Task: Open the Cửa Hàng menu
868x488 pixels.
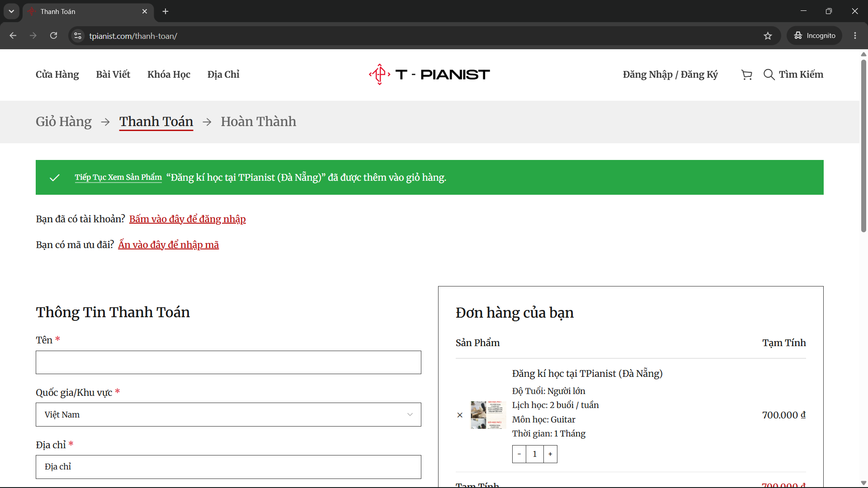Action: click(57, 75)
